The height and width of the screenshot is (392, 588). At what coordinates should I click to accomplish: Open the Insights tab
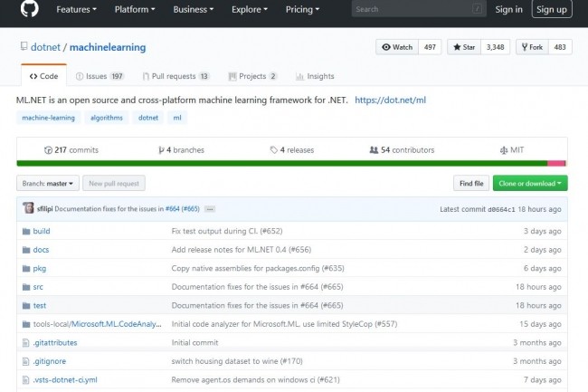(x=315, y=76)
